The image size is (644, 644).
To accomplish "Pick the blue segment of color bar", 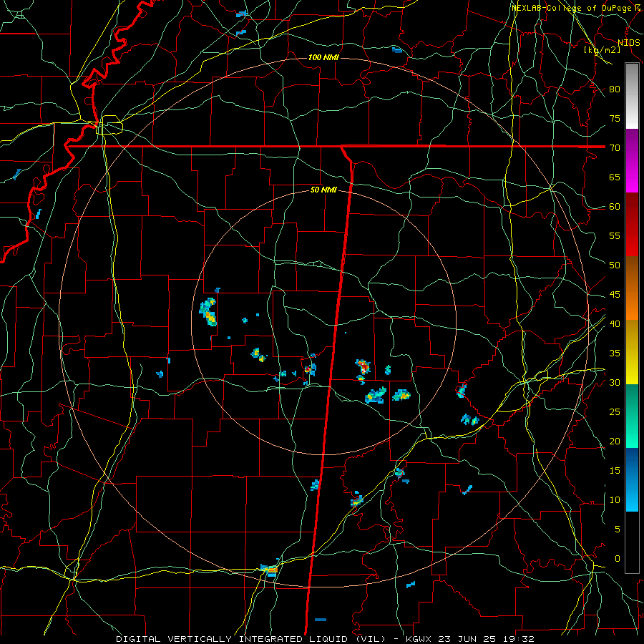I will point(632,479).
